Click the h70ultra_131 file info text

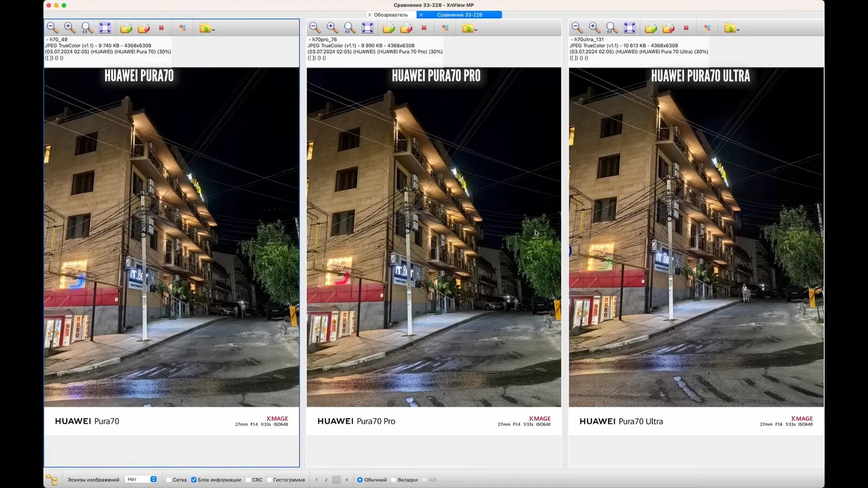[639, 49]
